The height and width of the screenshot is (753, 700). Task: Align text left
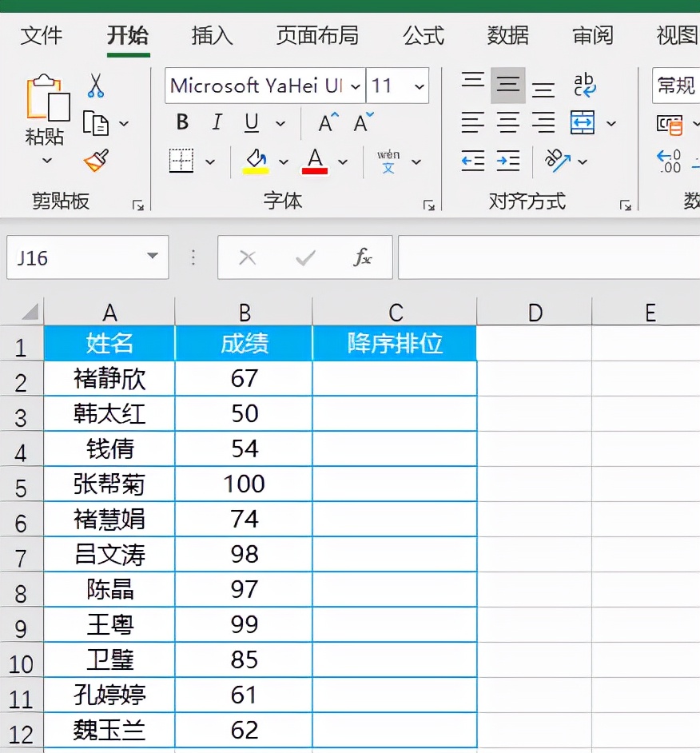tap(473, 122)
